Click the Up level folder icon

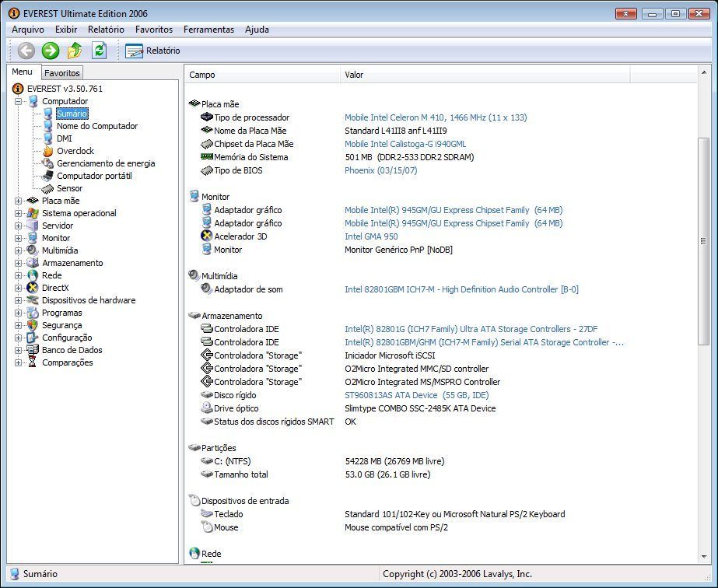(75, 51)
